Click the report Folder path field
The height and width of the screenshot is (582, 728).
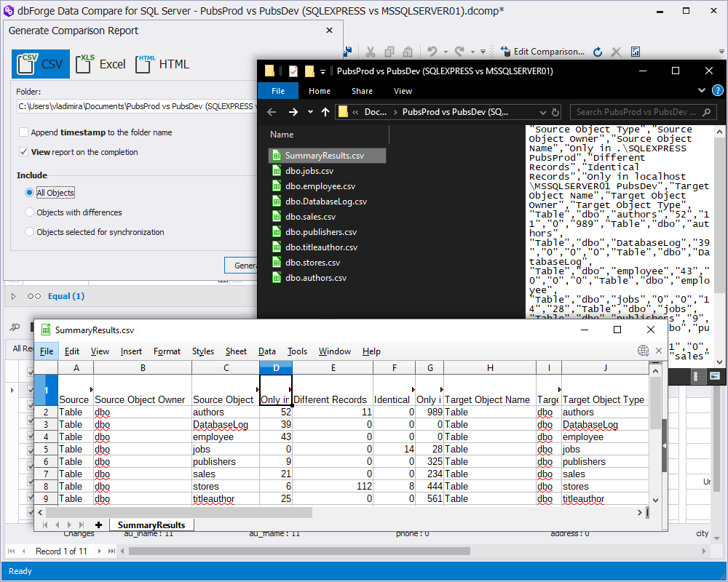pyautogui.click(x=137, y=106)
